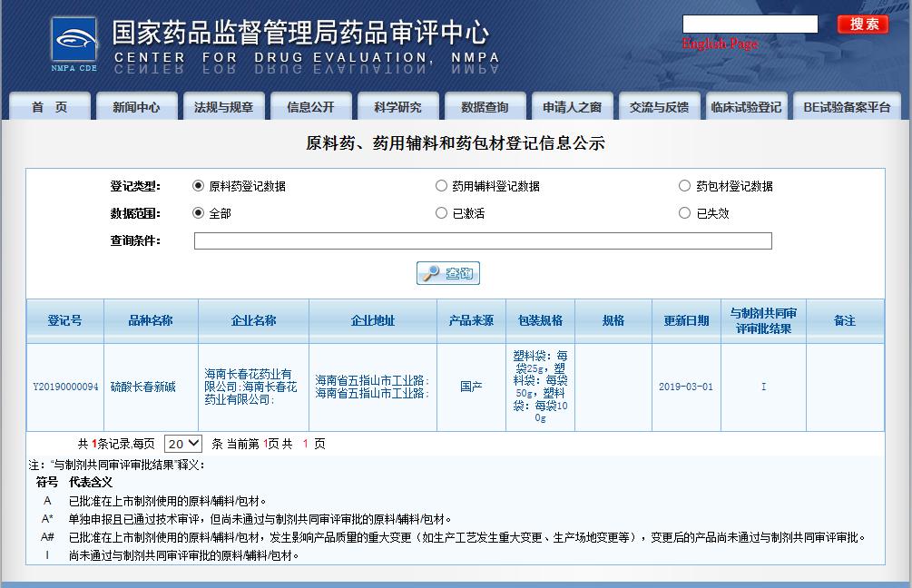This screenshot has width=912, height=588.
Task: Click the 查询条件 text input field
Action: click(483, 240)
